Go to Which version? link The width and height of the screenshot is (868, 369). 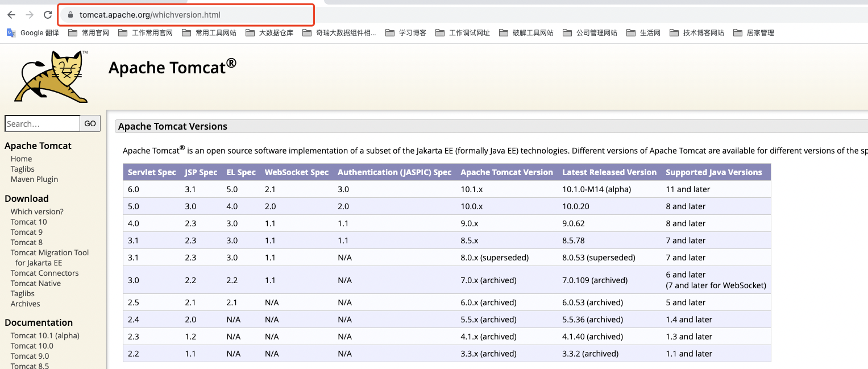[x=37, y=212]
